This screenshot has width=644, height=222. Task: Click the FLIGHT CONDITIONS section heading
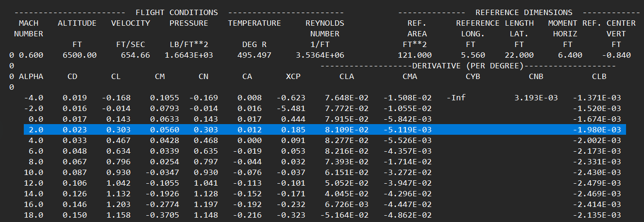[x=177, y=13]
